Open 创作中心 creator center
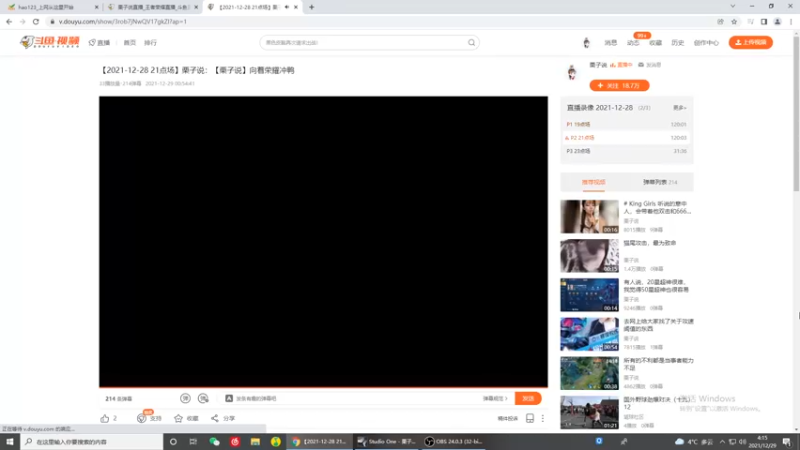Image resolution: width=800 pixels, height=450 pixels. [x=706, y=43]
